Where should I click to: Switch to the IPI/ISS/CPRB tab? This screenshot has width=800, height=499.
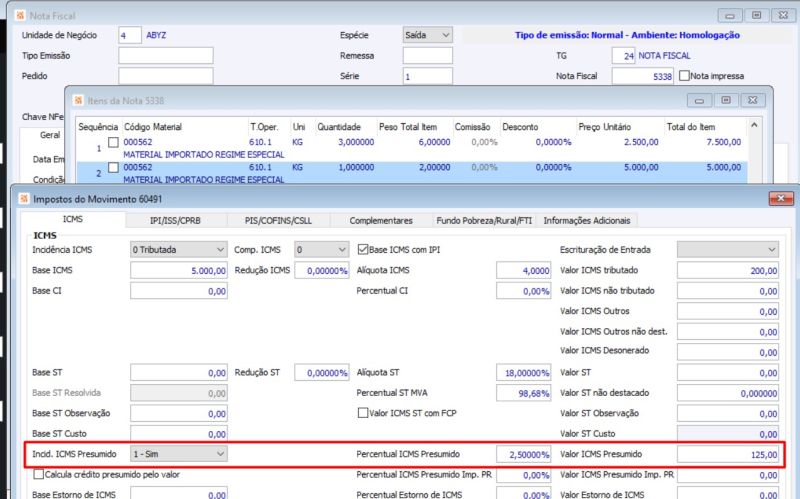click(x=174, y=220)
